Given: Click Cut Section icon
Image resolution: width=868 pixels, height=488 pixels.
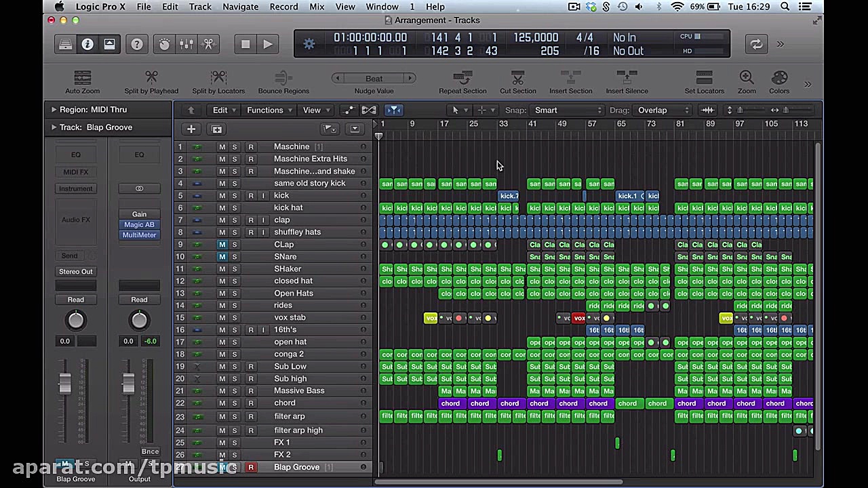Looking at the screenshot, I should click(518, 83).
